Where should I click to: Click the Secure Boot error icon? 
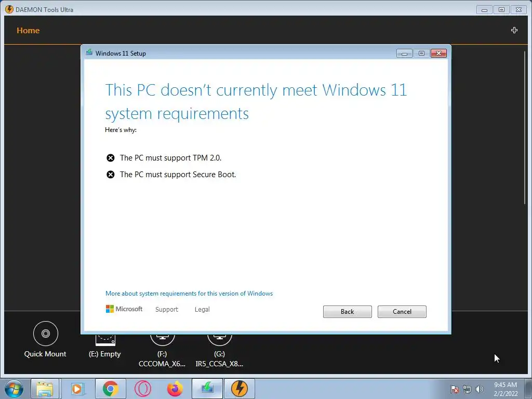110,175
